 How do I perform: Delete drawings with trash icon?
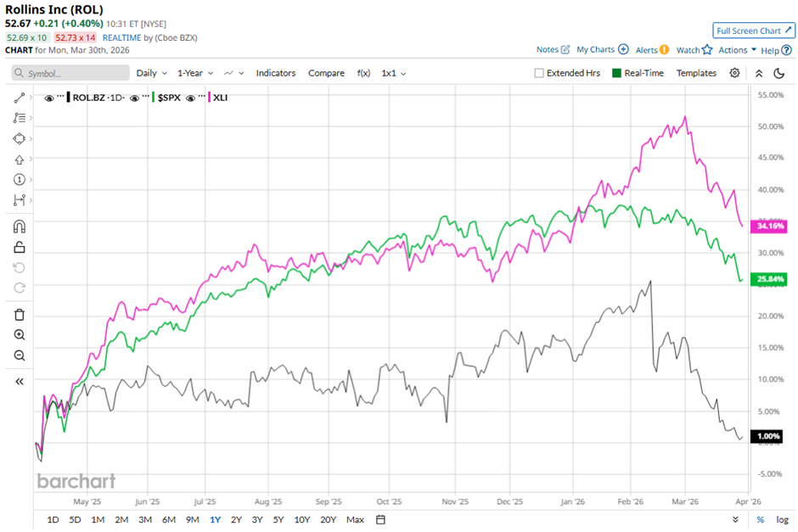[20, 315]
